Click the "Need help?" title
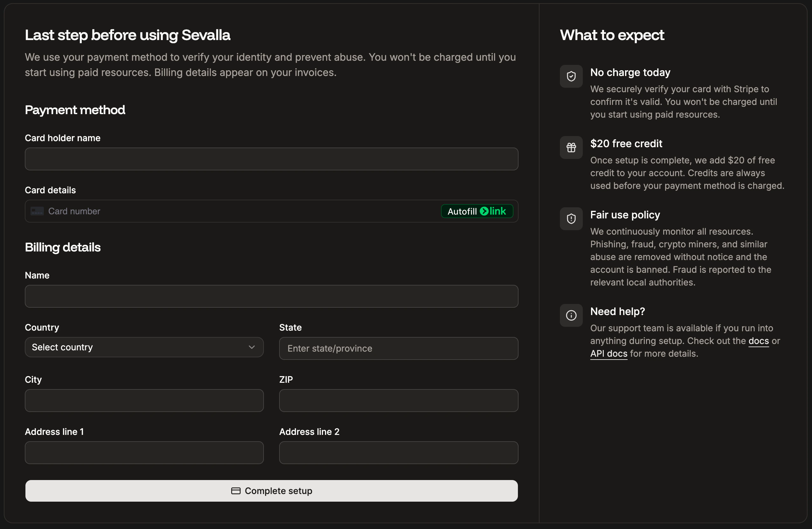 click(617, 312)
